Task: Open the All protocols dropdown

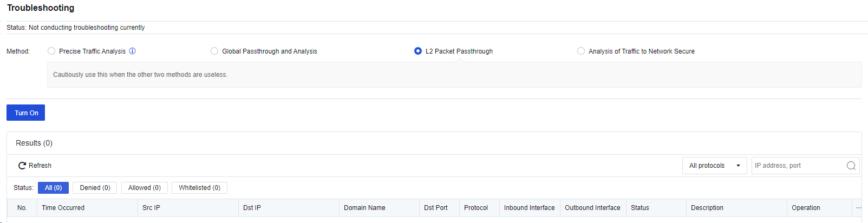Action: click(x=714, y=166)
